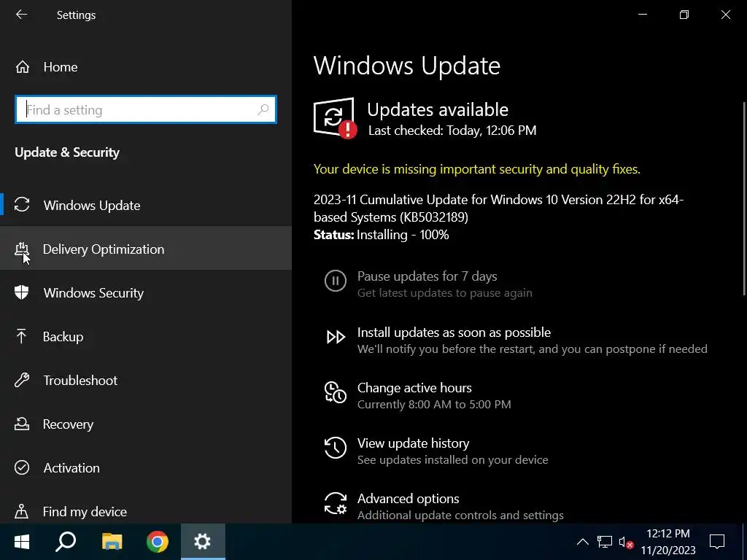Screen dimensions: 747x560
Task: Click the active hours clock icon
Action: 336,392
